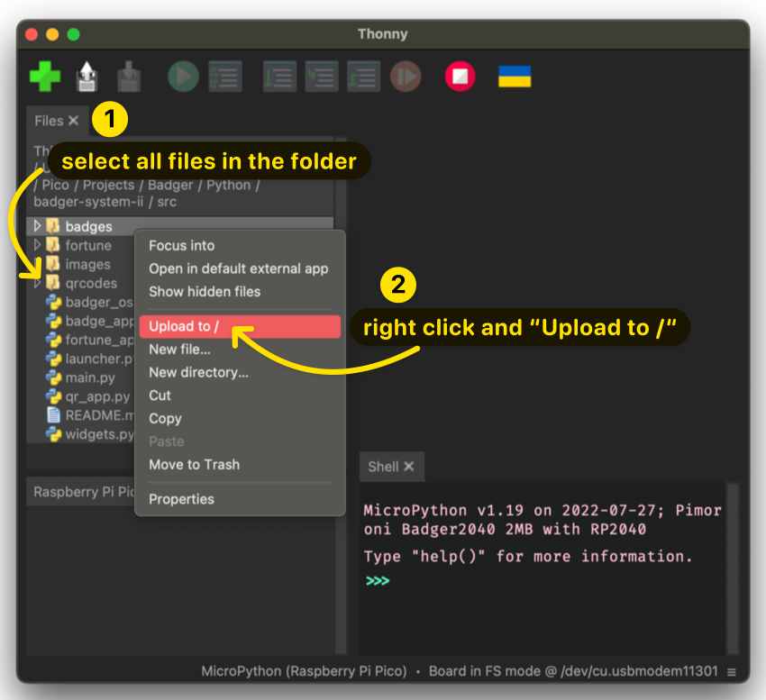
Task: Open Properties from the context menu
Action: 240,499
